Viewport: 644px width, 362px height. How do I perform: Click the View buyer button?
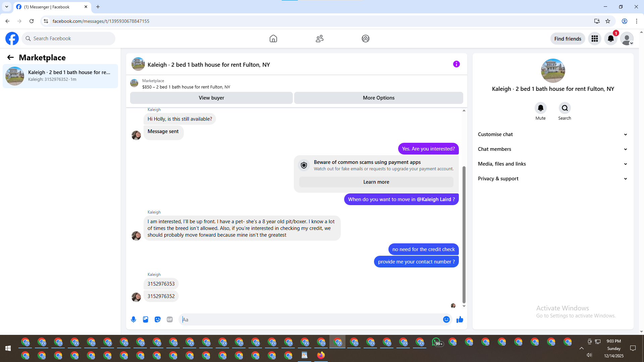click(211, 98)
